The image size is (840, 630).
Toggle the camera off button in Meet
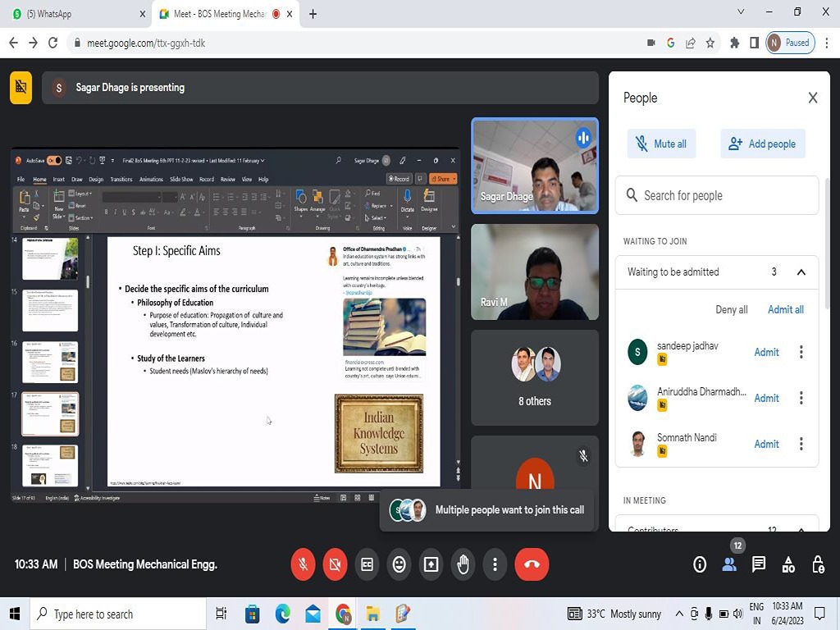[336, 564]
